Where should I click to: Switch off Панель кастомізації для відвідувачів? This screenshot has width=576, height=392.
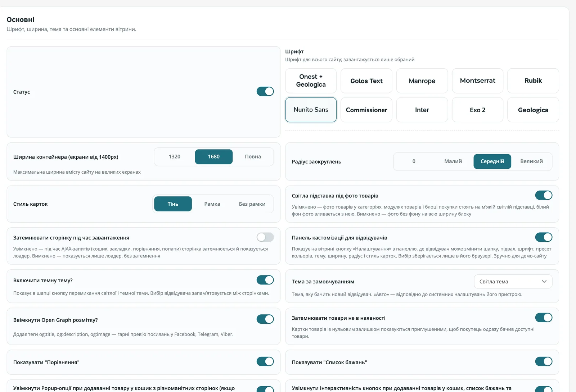click(544, 237)
